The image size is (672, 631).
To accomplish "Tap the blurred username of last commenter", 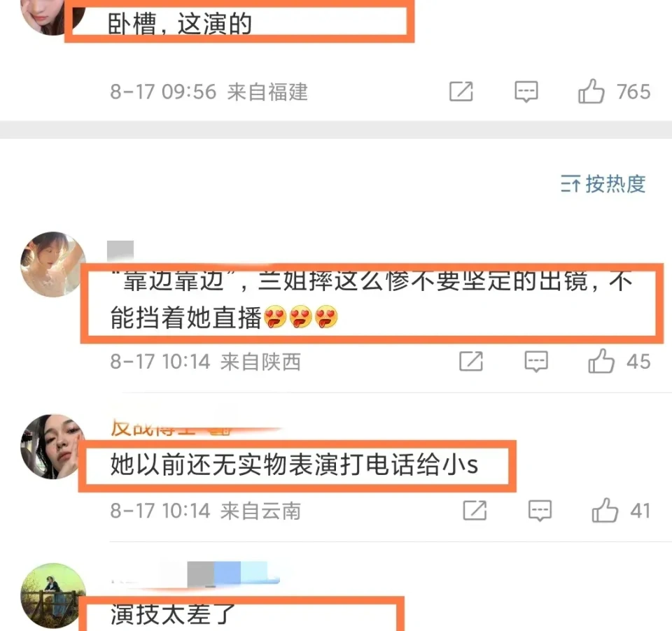I will [195, 574].
